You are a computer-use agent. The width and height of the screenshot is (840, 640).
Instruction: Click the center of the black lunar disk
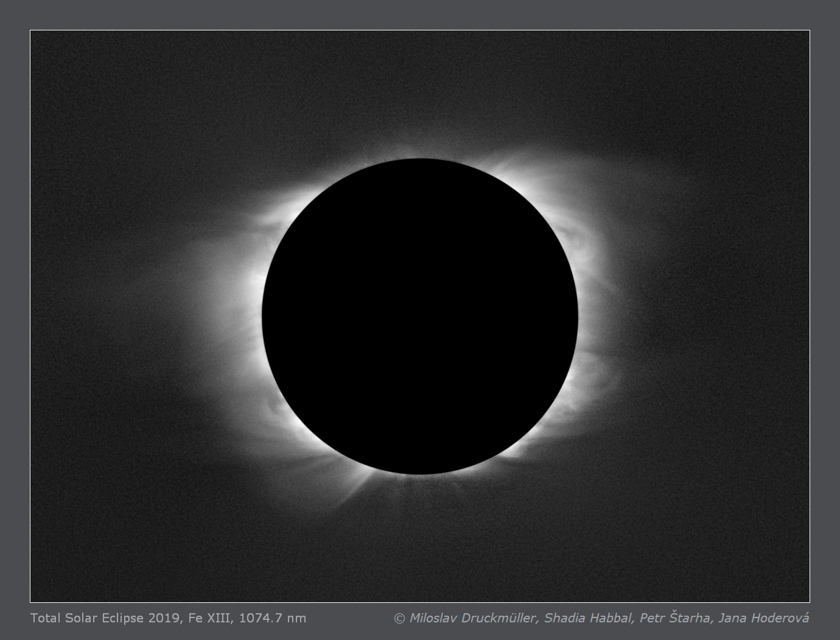tap(420, 316)
